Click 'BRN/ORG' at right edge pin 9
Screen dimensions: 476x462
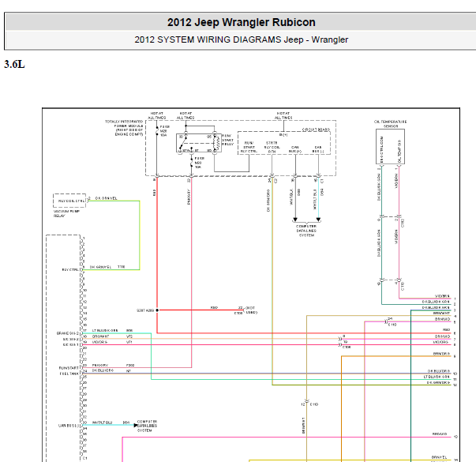click(441, 354)
